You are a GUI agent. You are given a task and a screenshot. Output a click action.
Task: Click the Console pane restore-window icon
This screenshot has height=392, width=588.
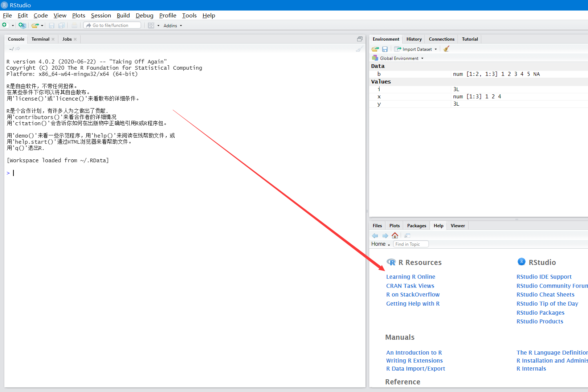(360, 39)
